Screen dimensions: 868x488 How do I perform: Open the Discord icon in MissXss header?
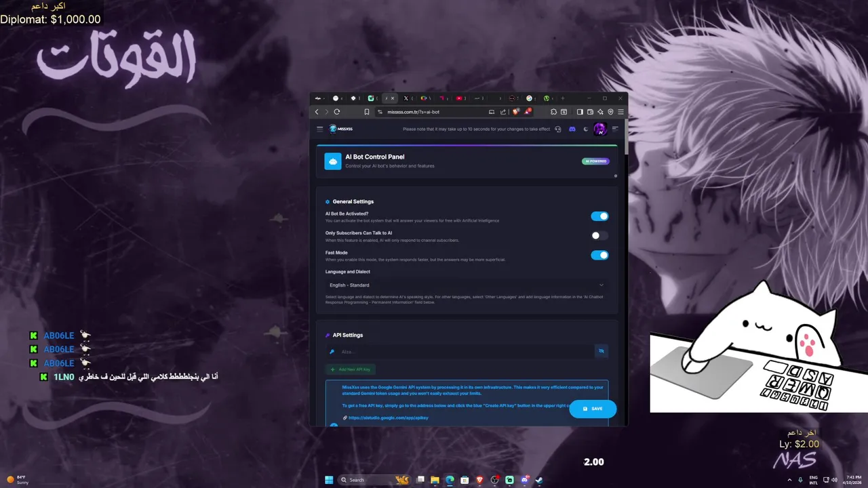pyautogui.click(x=572, y=129)
